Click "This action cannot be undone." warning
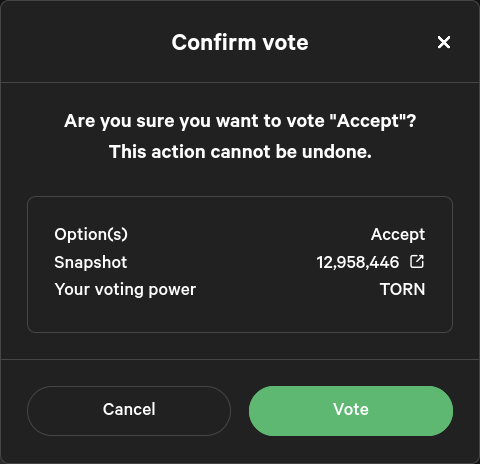 (x=240, y=152)
